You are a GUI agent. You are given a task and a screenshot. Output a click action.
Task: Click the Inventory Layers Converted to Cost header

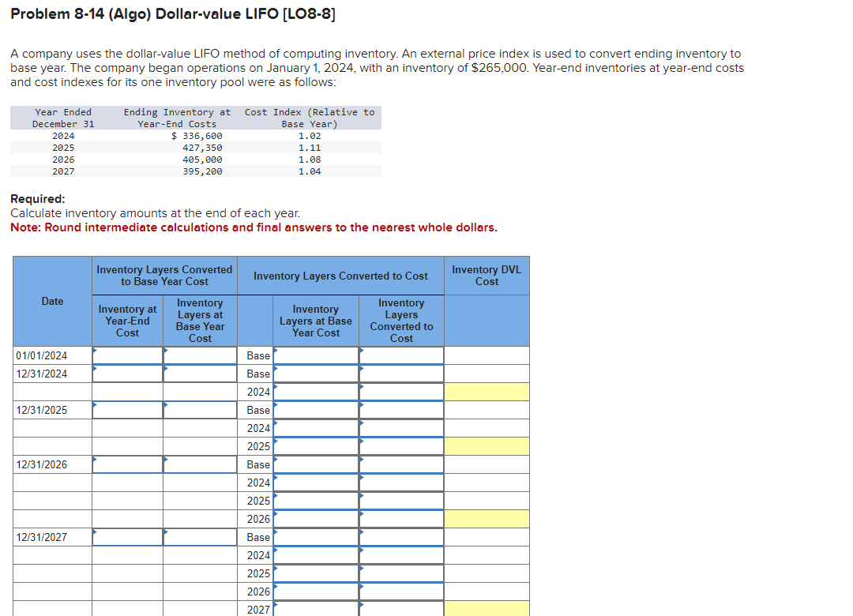pos(341,275)
